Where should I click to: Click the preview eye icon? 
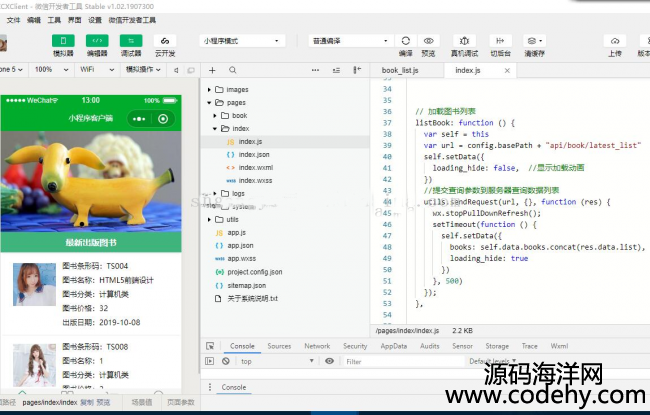point(428,41)
